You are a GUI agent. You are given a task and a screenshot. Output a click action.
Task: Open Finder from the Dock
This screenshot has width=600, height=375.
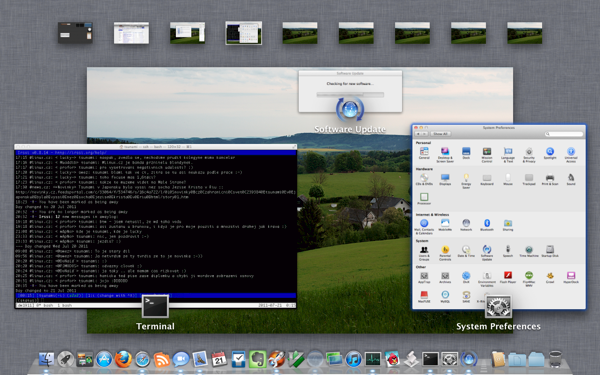pyautogui.click(x=47, y=359)
